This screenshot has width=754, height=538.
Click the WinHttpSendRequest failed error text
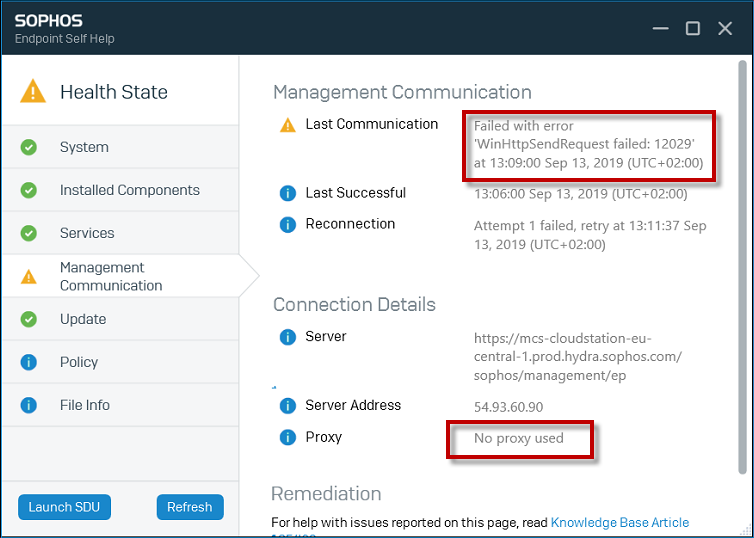pyautogui.click(x=589, y=144)
